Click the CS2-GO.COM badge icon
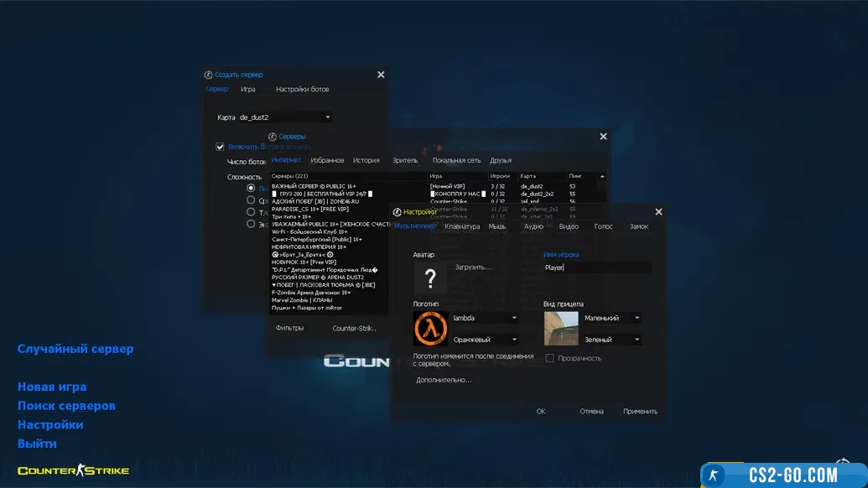 (x=715, y=475)
